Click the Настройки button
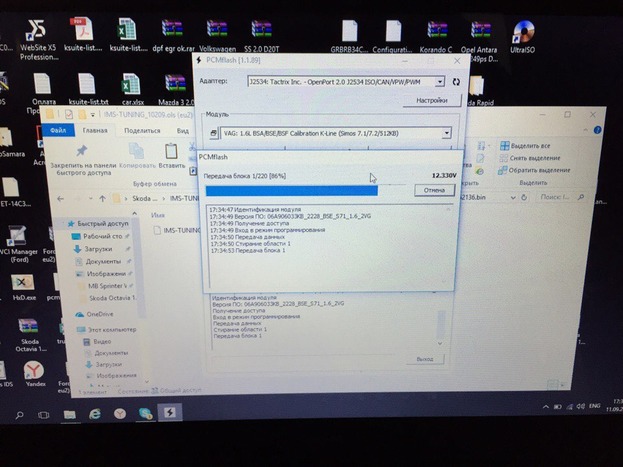The image size is (623, 467). (431, 100)
